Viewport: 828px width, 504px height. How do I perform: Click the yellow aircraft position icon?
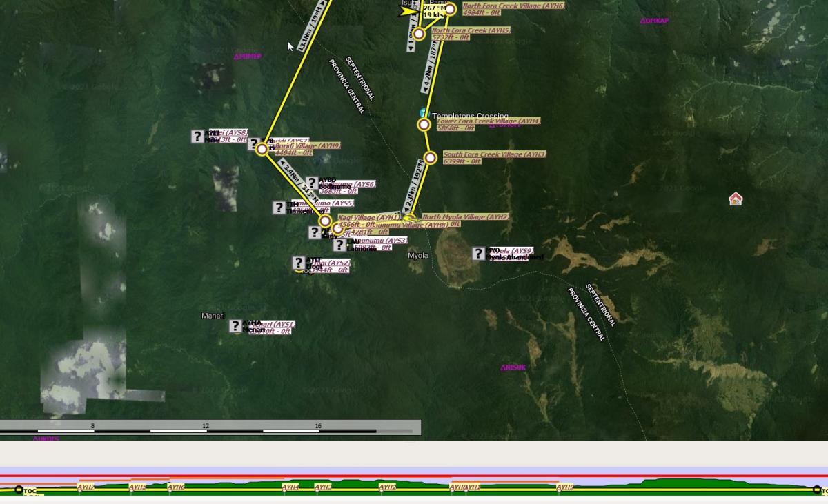pos(410,11)
